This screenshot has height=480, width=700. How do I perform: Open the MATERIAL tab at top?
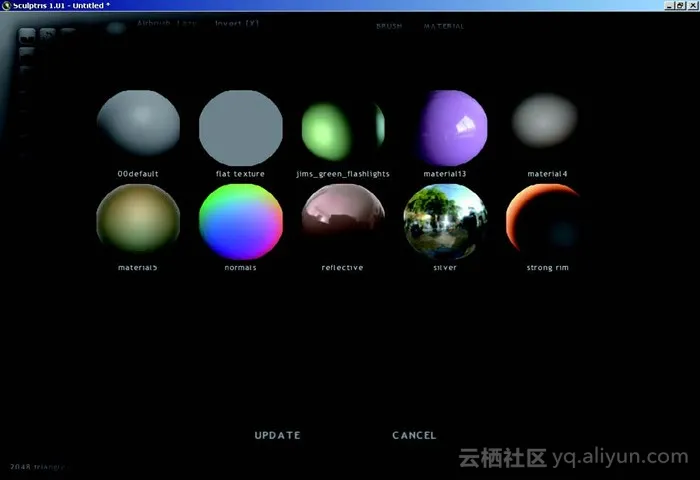coord(444,26)
